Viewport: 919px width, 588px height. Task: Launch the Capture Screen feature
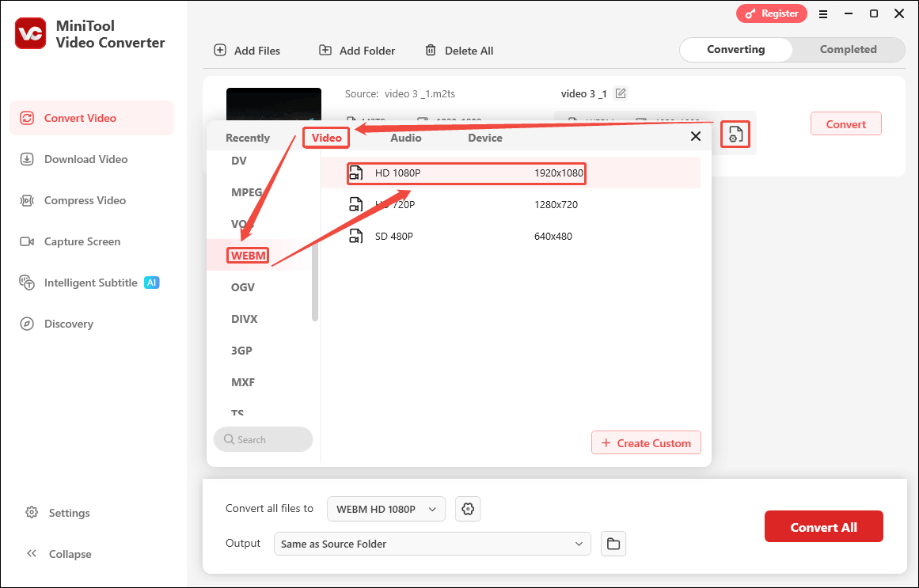pyautogui.click(x=82, y=241)
